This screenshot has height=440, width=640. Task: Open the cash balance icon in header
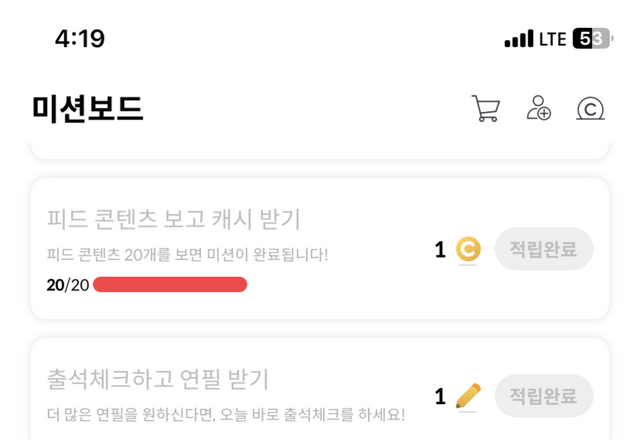pos(591,109)
